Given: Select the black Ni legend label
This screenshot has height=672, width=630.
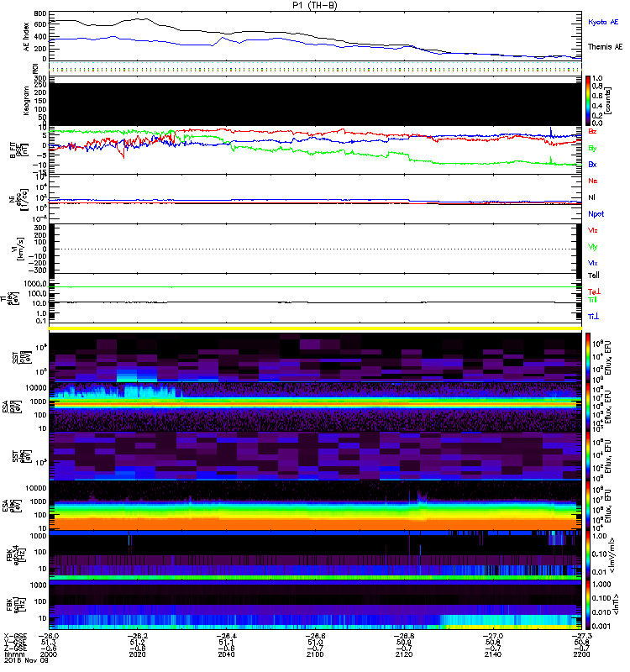Looking at the screenshot, I should (591, 197).
